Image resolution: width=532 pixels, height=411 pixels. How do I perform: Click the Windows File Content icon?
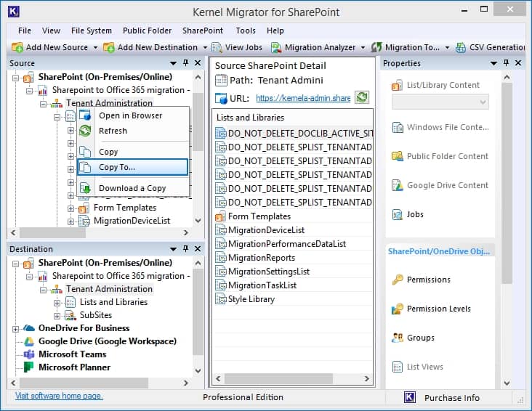pyautogui.click(x=398, y=127)
